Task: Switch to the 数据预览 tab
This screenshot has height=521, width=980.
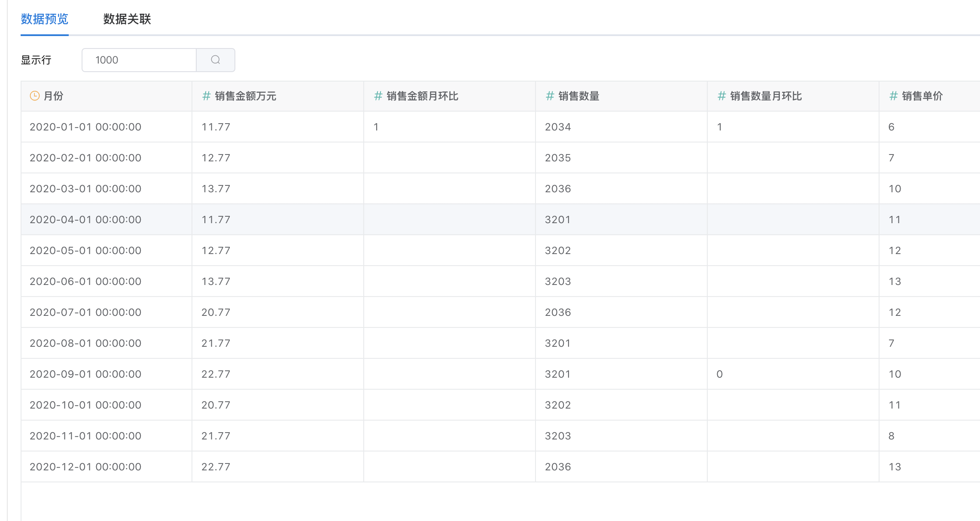Action: (x=45, y=19)
